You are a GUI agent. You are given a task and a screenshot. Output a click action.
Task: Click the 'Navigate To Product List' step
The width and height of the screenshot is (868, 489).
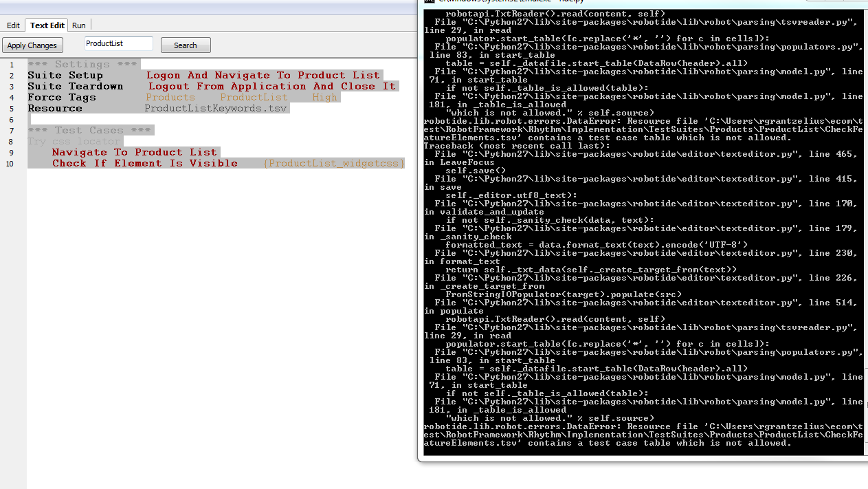(x=135, y=153)
